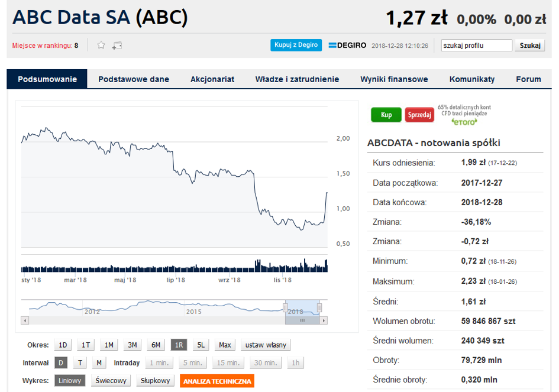Viewport: 559px width, 392px height.
Task: Choose 30 min. intraday interval
Action: (265, 363)
